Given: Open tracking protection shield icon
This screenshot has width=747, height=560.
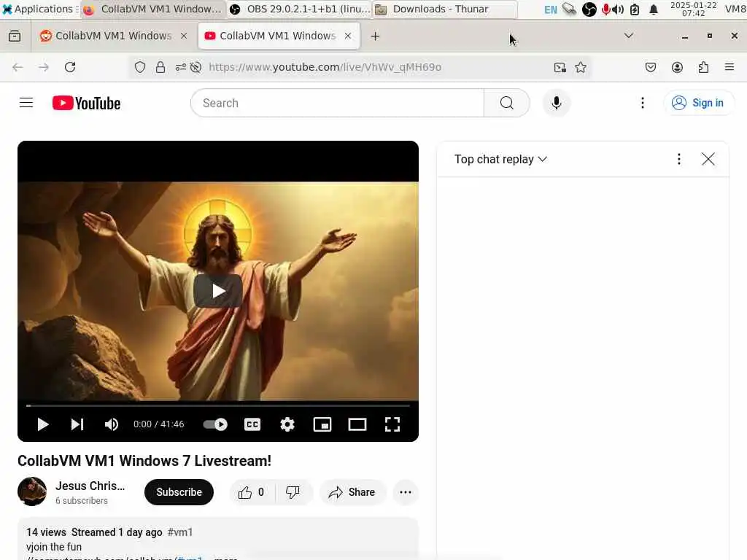Looking at the screenshot, I should point(139,67).
